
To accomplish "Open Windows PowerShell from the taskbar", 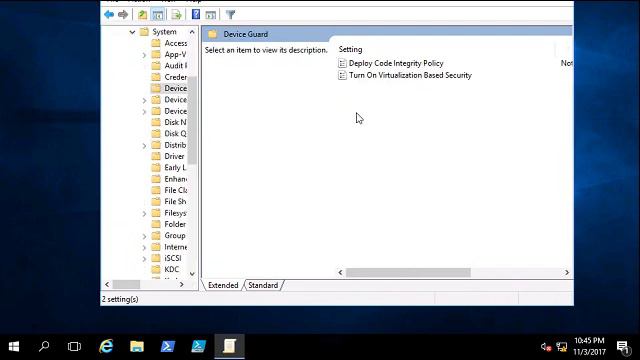I will click(168, 347).
